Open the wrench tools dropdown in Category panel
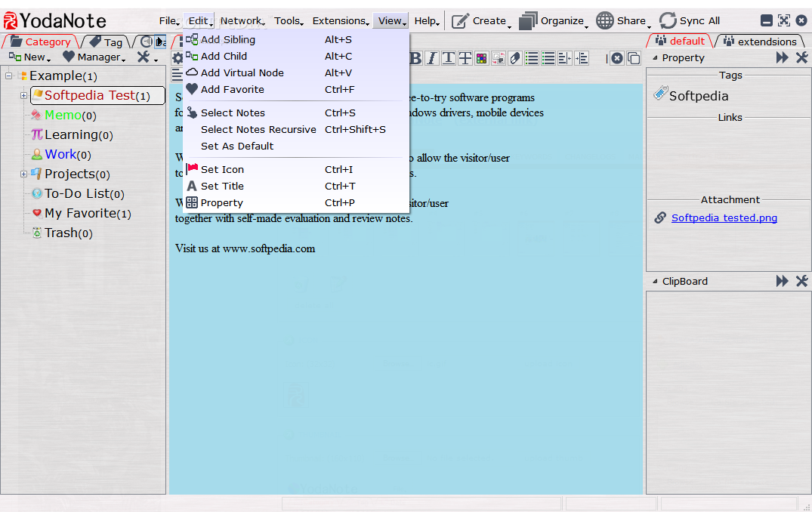 pyautogui.click(x=147, y=57)
